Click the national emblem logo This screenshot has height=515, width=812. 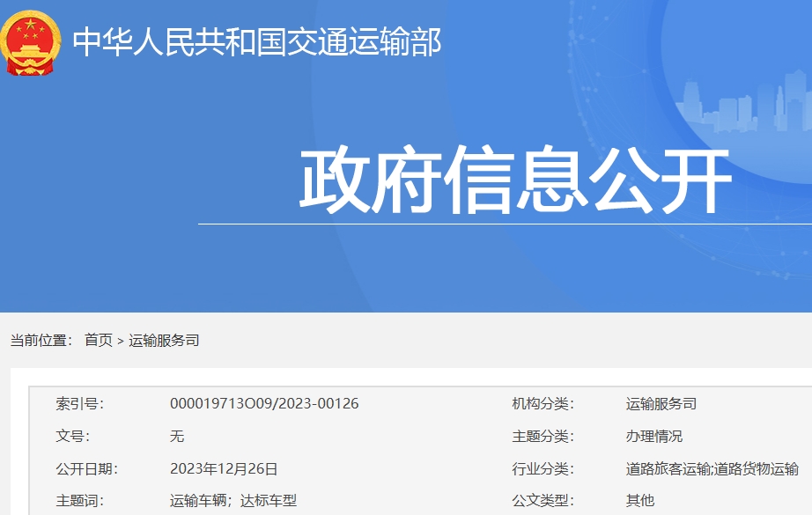[31, 43]
